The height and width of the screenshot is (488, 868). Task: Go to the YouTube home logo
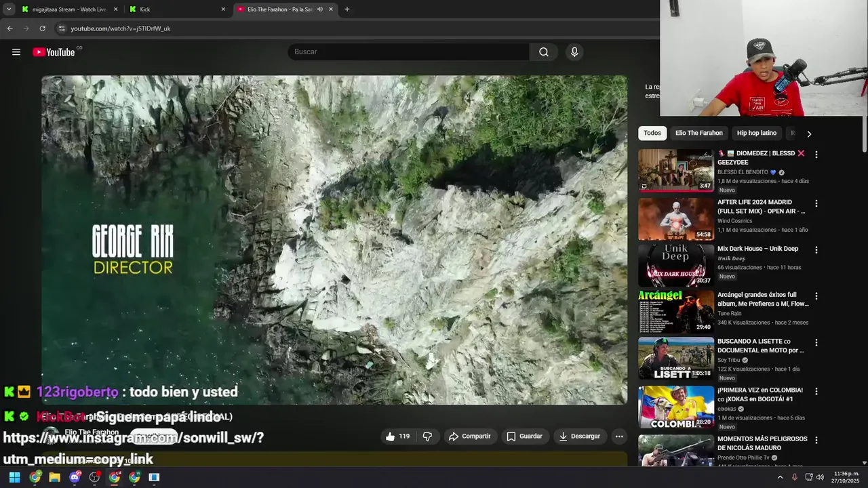(x=54, y=52)
